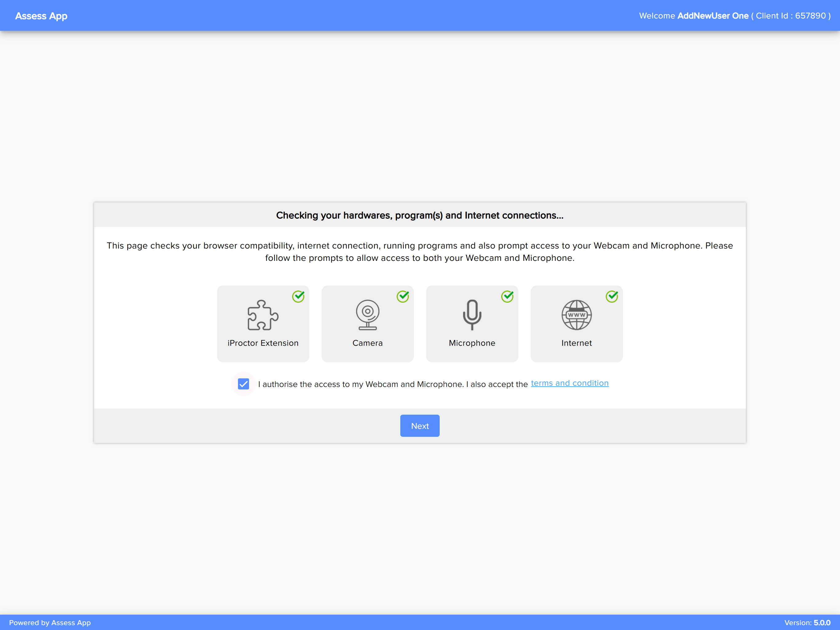Click the "Welcome AddNewUser One" text
The image size is (840, 630).
click(x=694, y=16)
